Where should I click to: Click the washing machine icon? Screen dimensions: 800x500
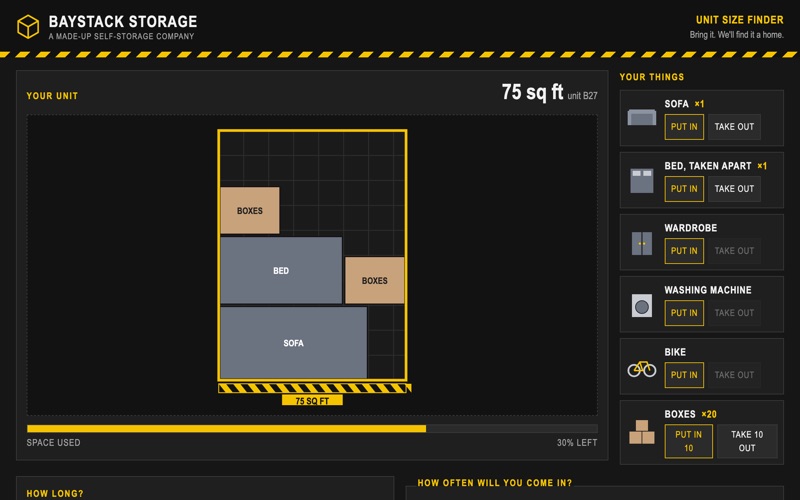(x=641, y=306)
